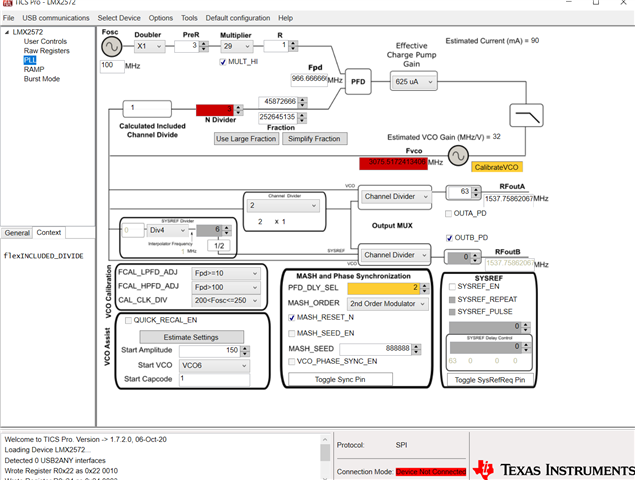635x480 pixels.
Task: Click the PFD_DLY_SEL stepper arrows
Action: [x=424, y=288]
